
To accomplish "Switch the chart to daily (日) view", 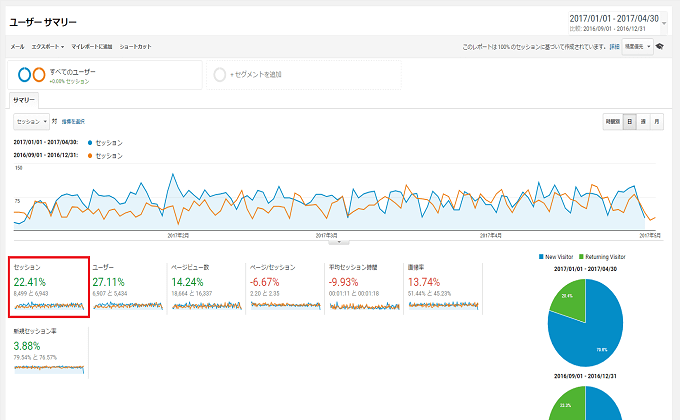I will [630, 121].
